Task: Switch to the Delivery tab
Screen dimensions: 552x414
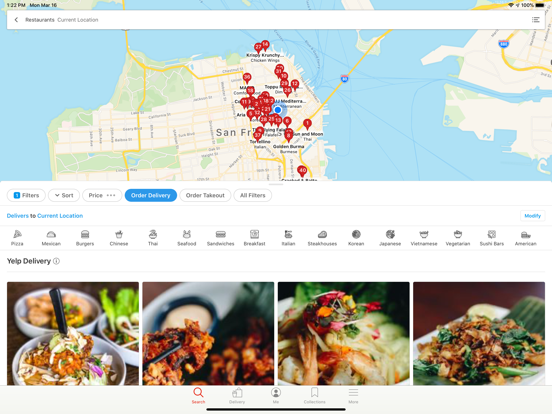Action: (237, 395)
